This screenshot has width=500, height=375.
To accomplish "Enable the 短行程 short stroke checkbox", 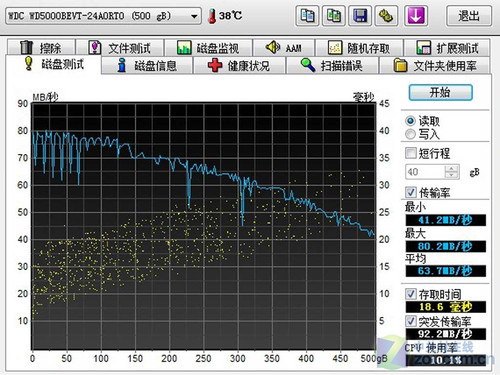I will (411, 153).
